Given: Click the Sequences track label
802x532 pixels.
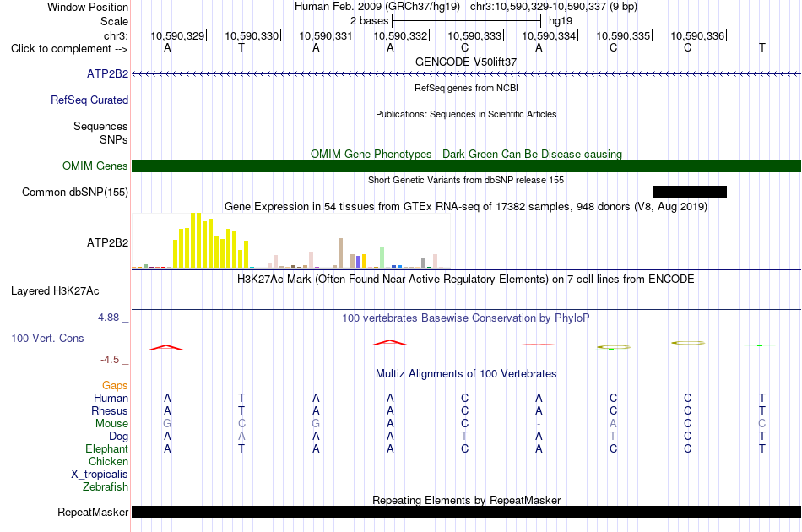Looking at the screenshot, I should [100, 127].
